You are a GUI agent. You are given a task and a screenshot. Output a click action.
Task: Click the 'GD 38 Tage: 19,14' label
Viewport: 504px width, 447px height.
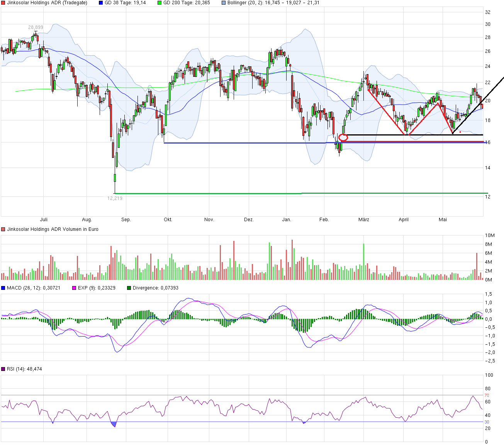125,3
